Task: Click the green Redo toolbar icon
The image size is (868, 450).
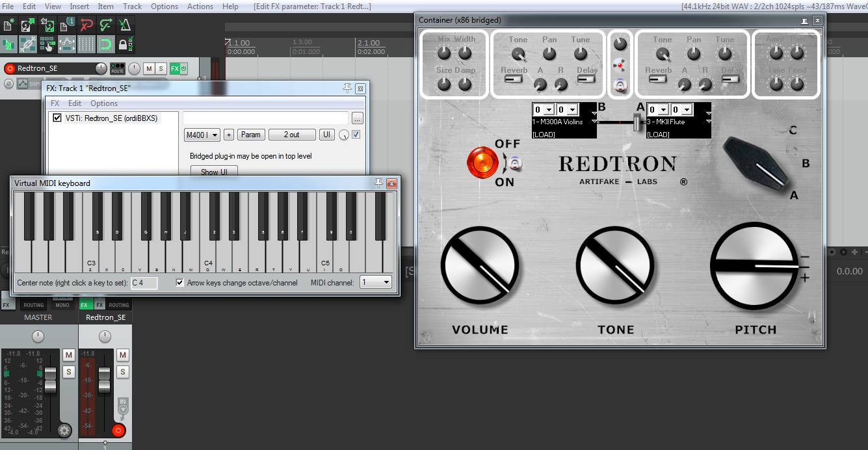Action: click(x=106, y=26)
